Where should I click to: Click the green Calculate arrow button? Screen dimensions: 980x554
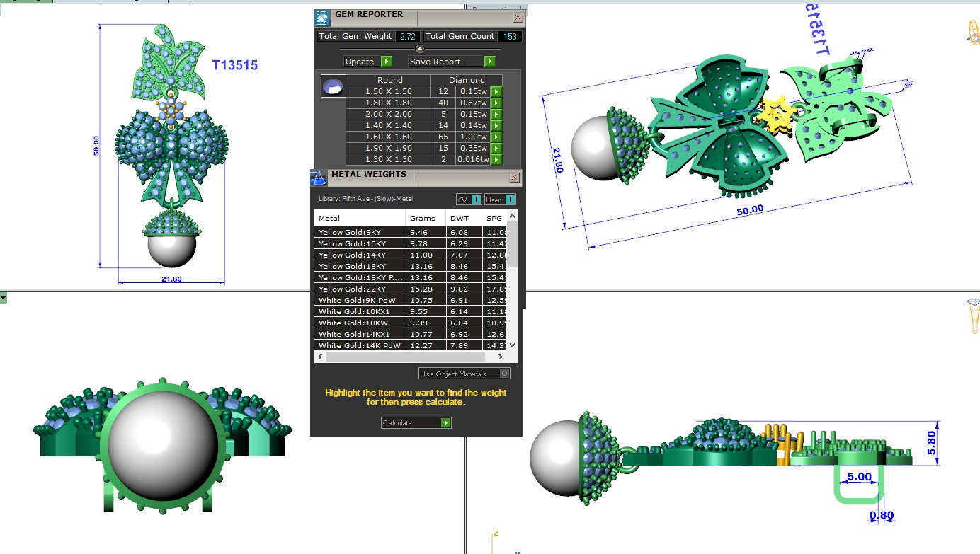445,422
